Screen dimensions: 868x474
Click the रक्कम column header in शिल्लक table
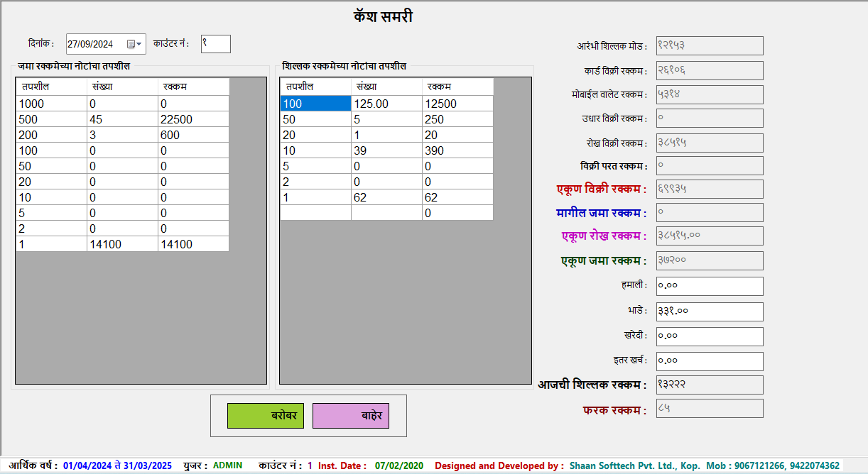tap(457, 87)
